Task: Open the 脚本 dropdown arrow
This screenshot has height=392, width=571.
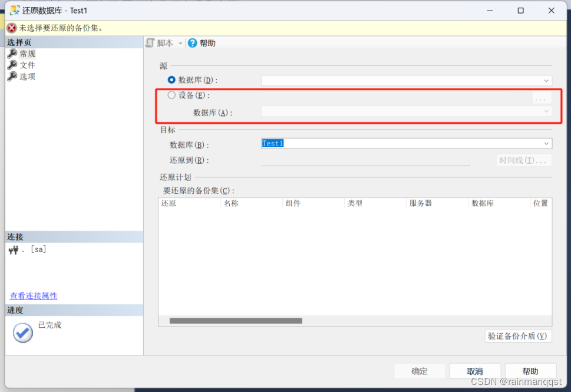Action: 180,44
